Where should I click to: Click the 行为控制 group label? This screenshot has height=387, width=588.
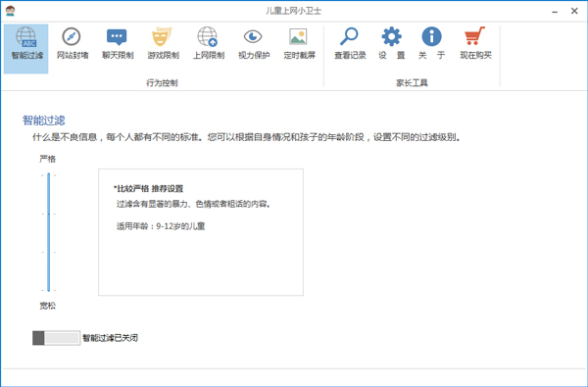point(162,83)
